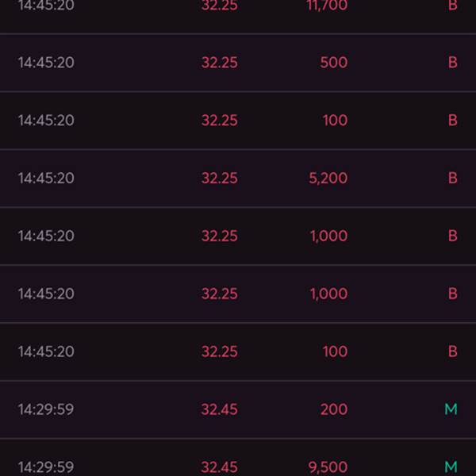This screenshot has height=476, width=476.
Task: Click green M marker on 200-volume trade
Action: (451, 409)
